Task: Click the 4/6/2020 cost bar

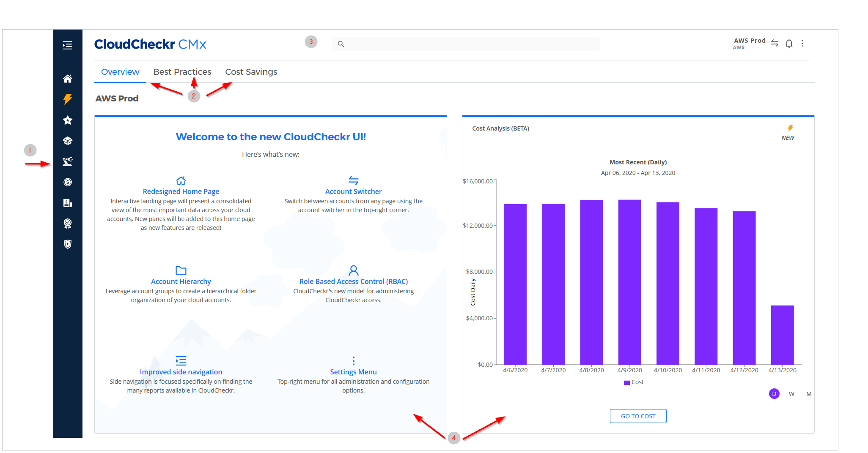Action: coord(515,284)
